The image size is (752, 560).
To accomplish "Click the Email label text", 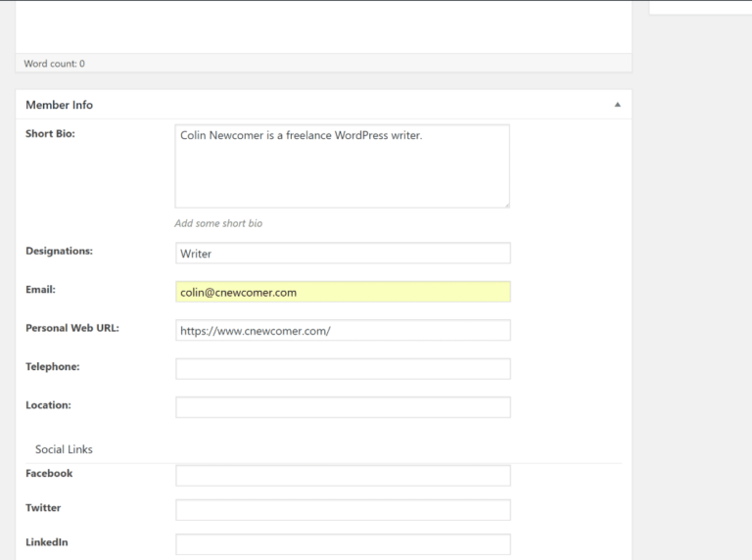I will tap(41, 290).
